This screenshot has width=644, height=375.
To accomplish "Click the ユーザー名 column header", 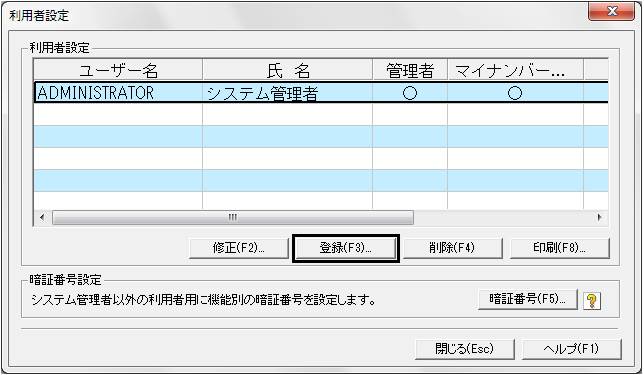I will click(x=118, y=70).
